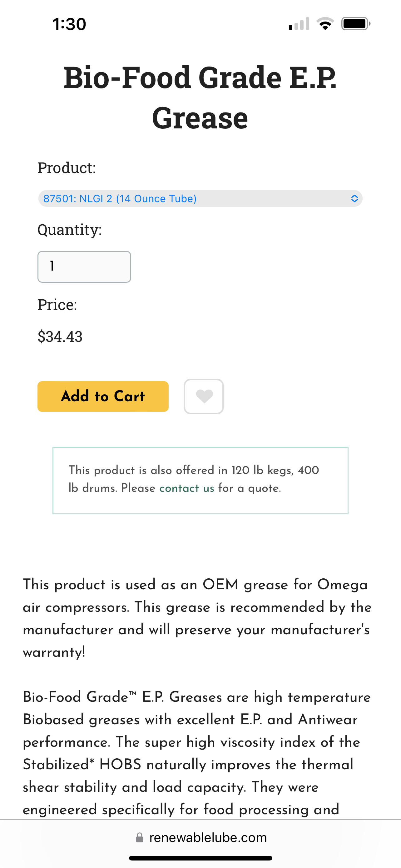Tap the Product: label
The width and height of the screenshot is (401, 868).
click(x=67, y=167)
